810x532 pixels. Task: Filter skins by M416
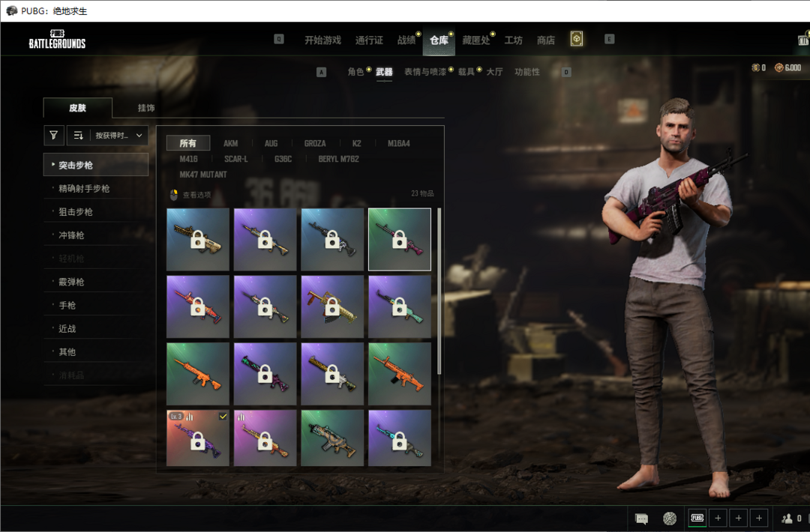188,159
